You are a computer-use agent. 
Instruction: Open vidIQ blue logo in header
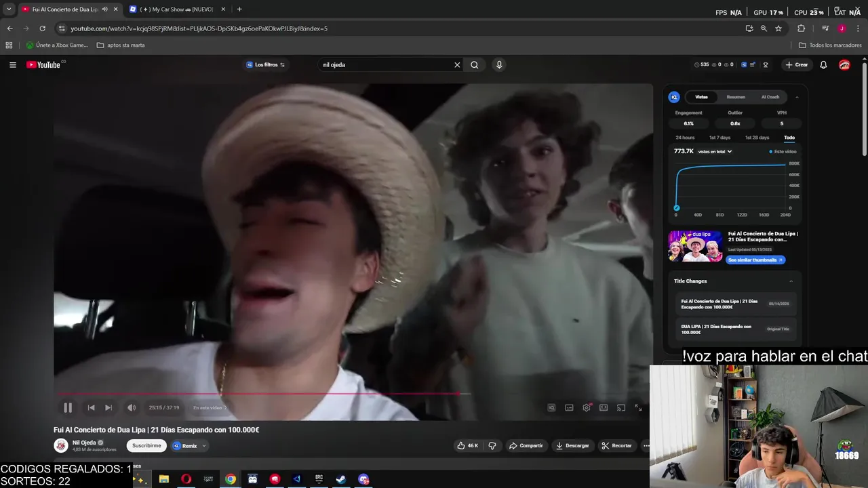pyautogui.click(x=744, y=65)
